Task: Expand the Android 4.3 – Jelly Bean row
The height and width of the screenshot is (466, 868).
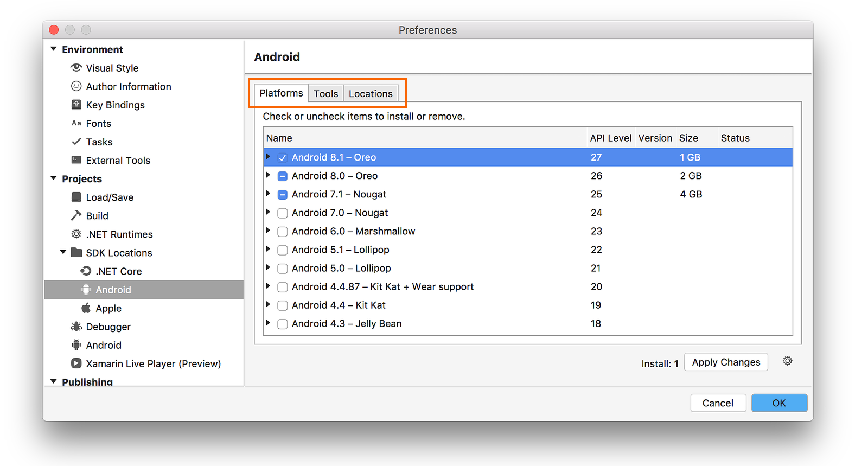Action: tap(268, 322)
